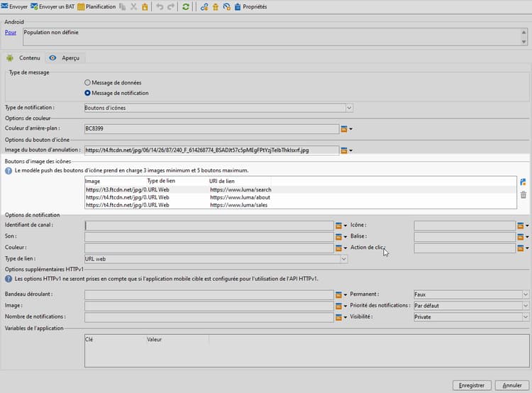Click the Enregistrer button
The height and width of the screenshot is (393, 532).
[472, 385]
